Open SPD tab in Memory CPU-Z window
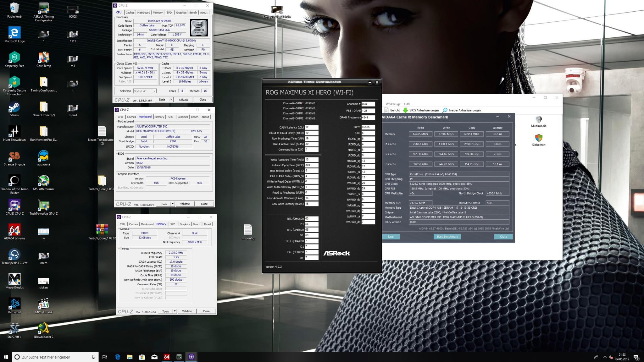Screen dimensions: 644x362 coord(173,224)
